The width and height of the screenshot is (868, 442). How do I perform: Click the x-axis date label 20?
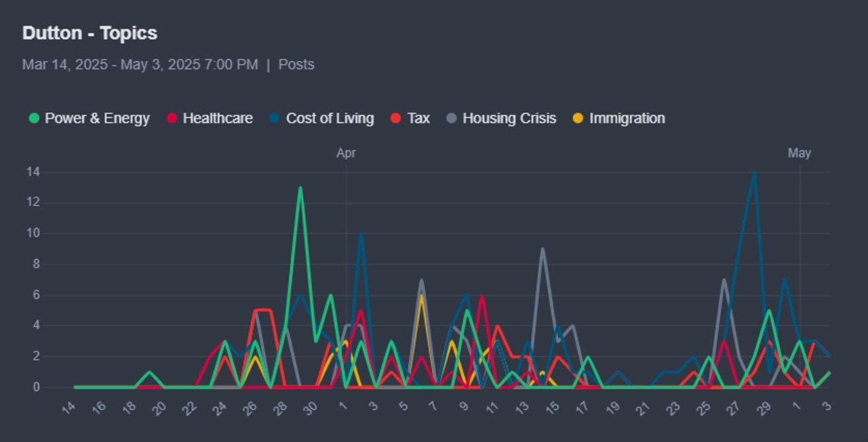[x=159, y=407]
